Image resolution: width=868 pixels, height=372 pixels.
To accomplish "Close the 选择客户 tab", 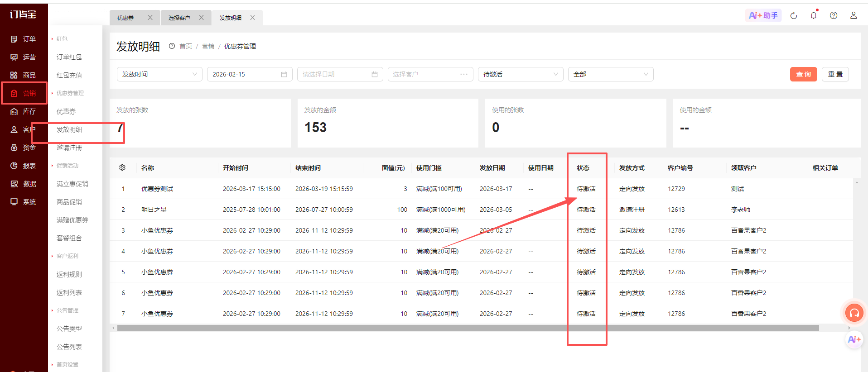I will (201, 18).
